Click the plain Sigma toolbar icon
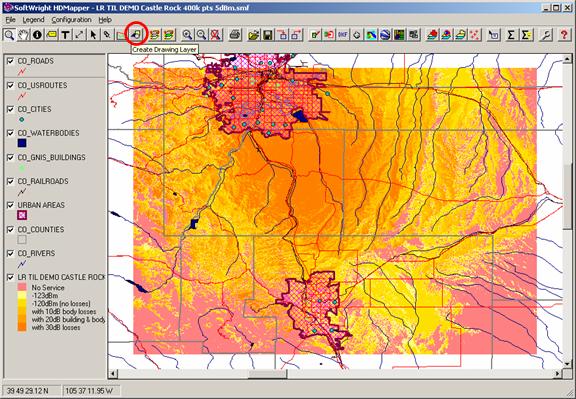The height and width of the screenshot is (399, 576). pyautogui.click(x=511, y=35)
